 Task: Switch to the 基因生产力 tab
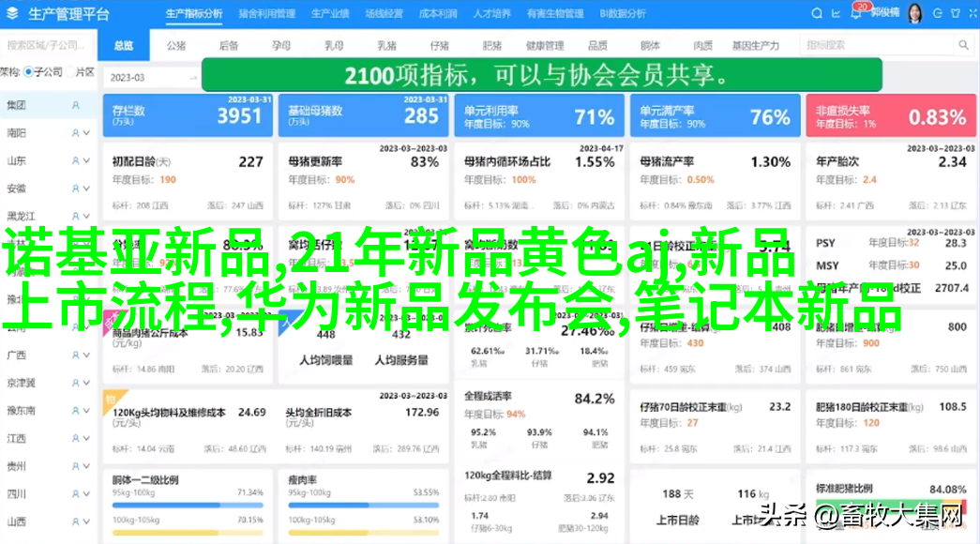coord(756,45)
